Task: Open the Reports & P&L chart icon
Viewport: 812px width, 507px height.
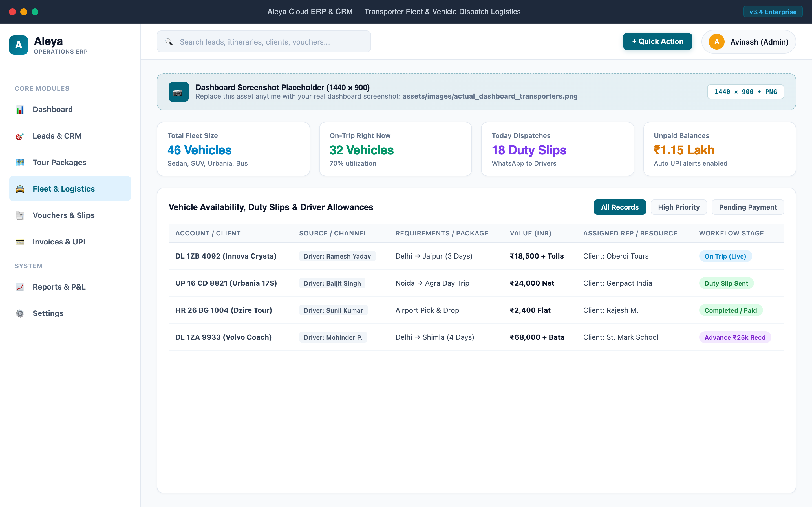Action: (x=20, y=287)
